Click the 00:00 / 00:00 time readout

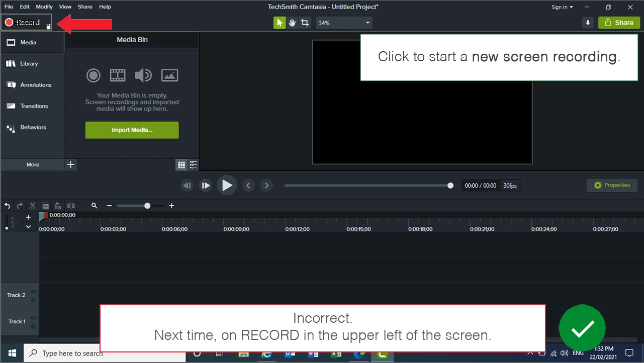point(481,186)
